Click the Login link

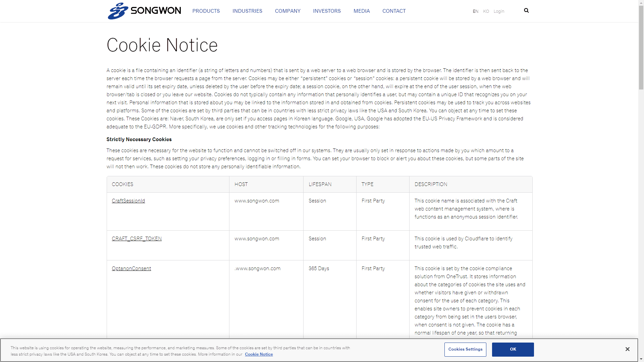[499, 11]
